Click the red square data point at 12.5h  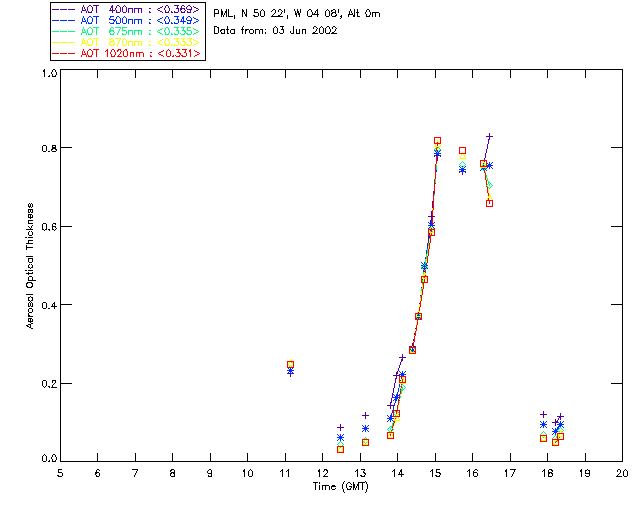pyautogui.click(x=340, y=450)
